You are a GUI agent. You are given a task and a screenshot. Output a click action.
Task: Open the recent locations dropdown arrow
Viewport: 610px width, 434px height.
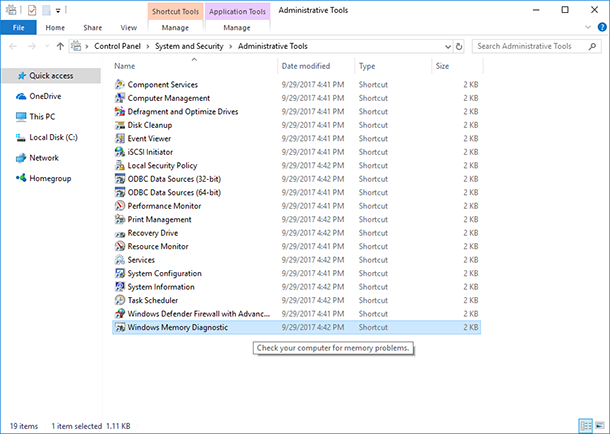[47, 46]
